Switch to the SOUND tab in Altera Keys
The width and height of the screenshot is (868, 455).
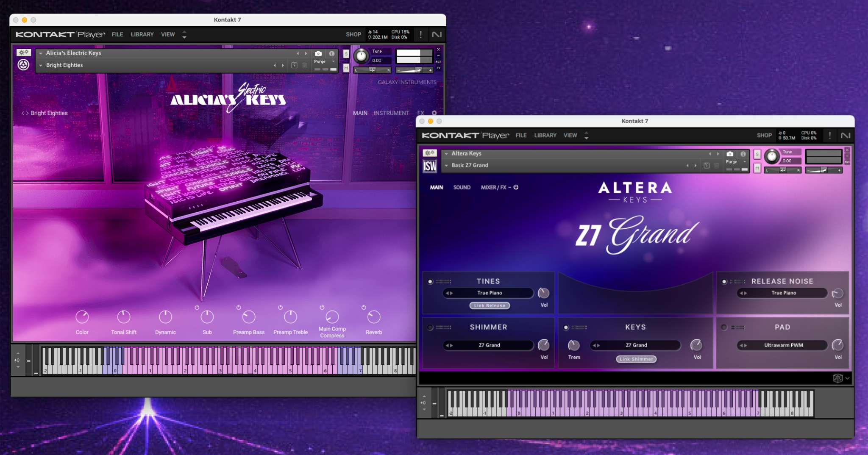462,187
